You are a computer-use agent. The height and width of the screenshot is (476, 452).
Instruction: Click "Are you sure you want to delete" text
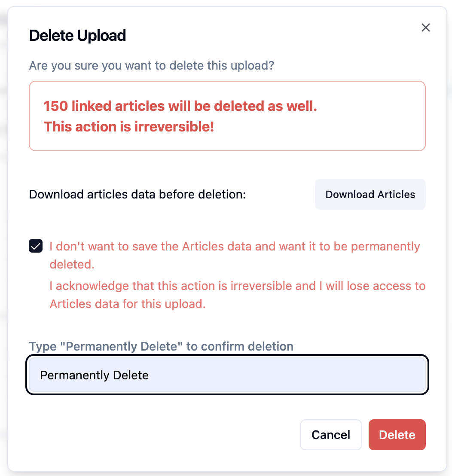click(152, 66)
